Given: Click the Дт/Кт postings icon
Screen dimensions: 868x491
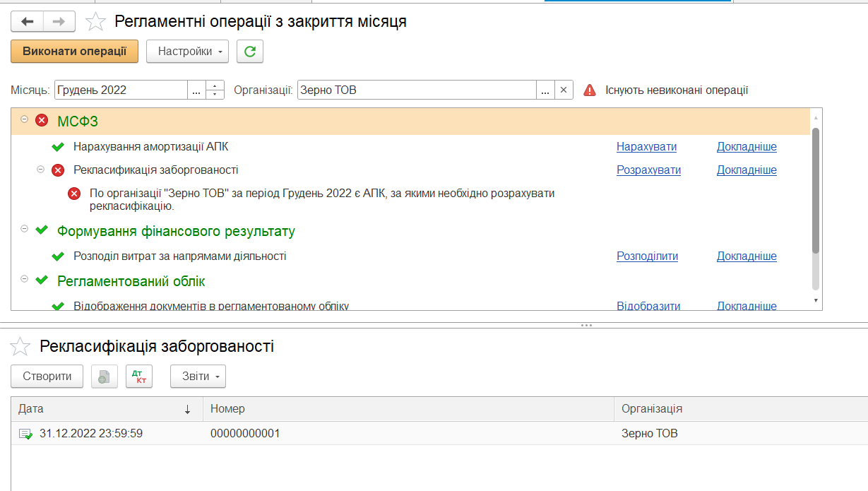Looking at the screenshot, I should pyautogui.click(x=139, y=377).
